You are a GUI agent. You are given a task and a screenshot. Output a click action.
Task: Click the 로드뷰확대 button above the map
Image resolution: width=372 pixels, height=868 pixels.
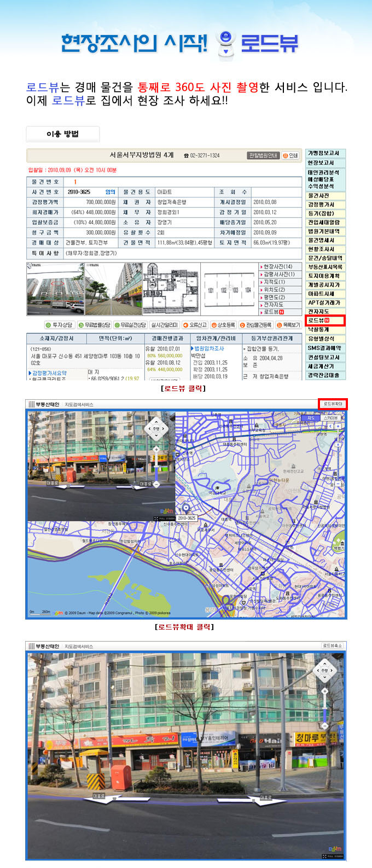(x=333, y=404)
